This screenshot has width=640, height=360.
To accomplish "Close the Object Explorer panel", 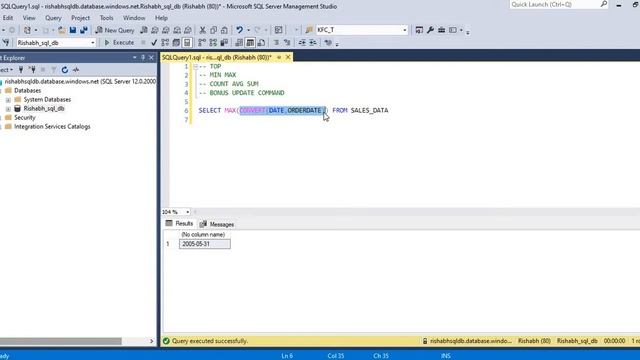I will (x=151, y=58).
